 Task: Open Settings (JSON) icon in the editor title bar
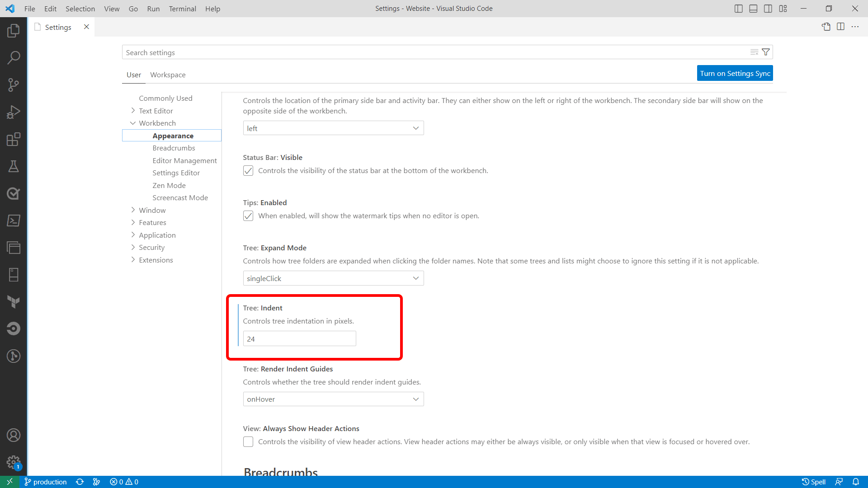[826, 27]
